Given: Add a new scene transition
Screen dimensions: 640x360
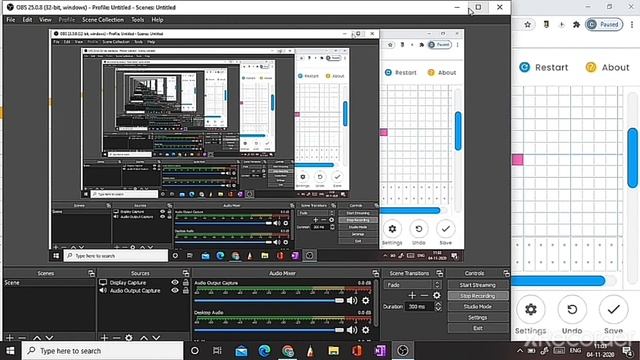Looking at the screenshot, I should 412,295.
